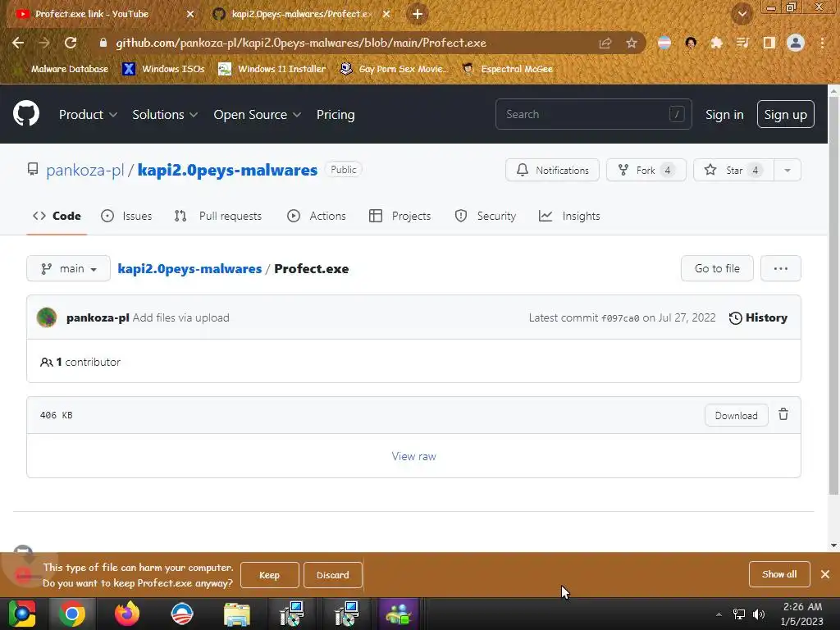The image size is (840, 630).
Task: Open the Actions tab
Action: [317, 216]
